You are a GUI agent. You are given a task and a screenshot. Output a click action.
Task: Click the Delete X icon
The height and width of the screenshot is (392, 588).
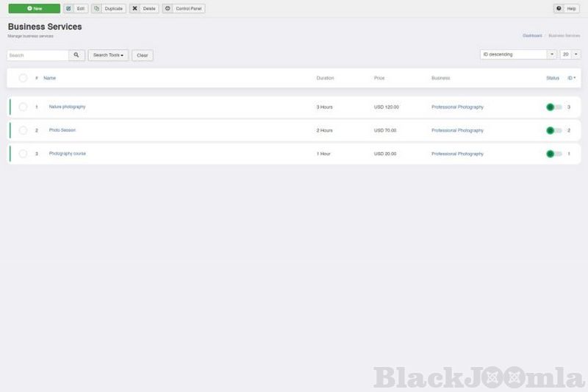coord(135,9)
